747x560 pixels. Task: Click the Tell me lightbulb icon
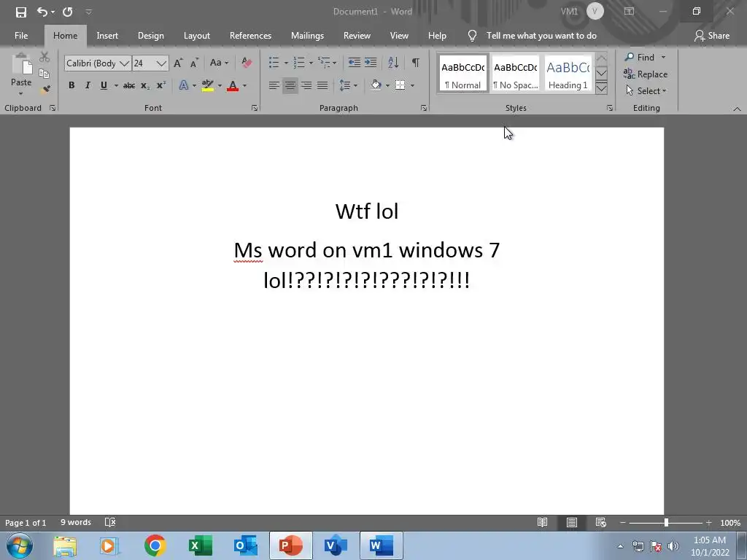coord(472,36)
